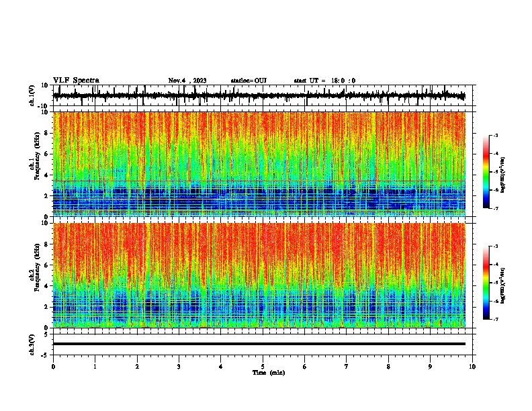Click time axis tick label "5"
Viewport: 532px width, 411px height.
pos(263,367)
